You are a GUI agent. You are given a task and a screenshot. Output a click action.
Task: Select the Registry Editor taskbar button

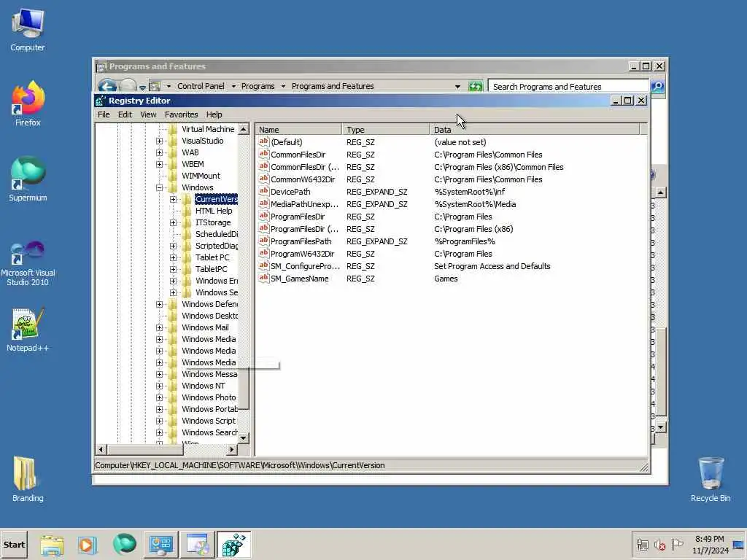coord(233,545)
